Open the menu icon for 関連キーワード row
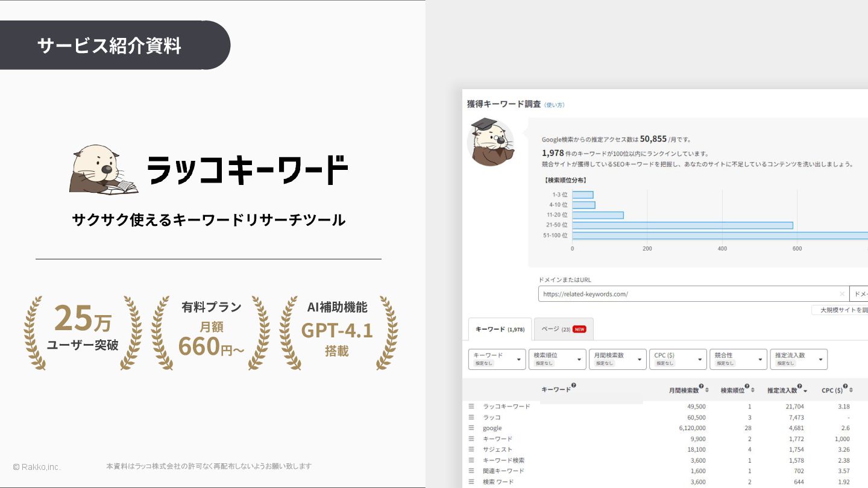Screen dimensions: 868x488 click(472, 471)
